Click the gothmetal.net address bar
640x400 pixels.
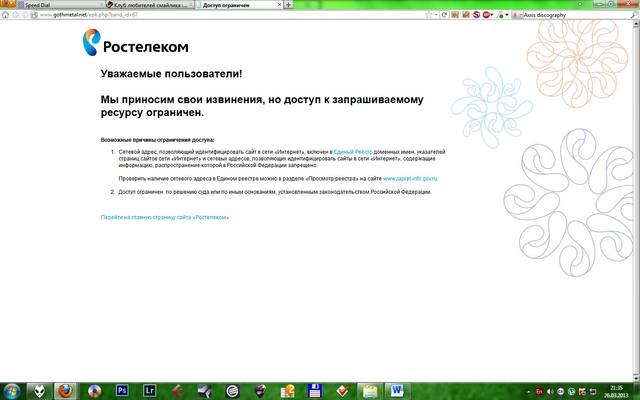coord(229,15)
